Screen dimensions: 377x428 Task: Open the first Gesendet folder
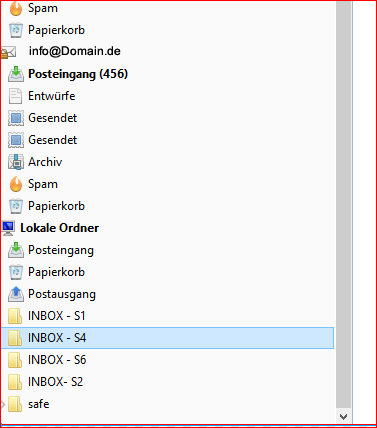pos(53,118)
